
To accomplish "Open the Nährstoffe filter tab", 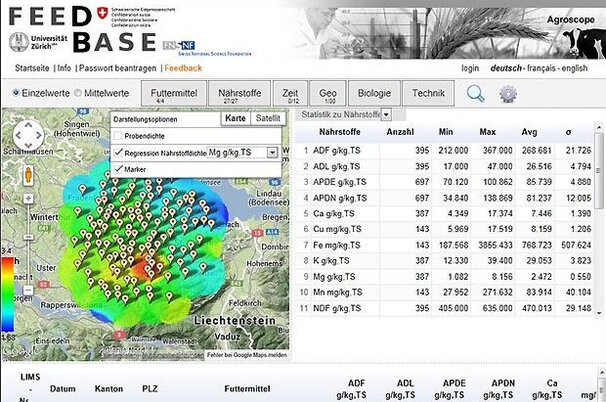I will (238, 93).
